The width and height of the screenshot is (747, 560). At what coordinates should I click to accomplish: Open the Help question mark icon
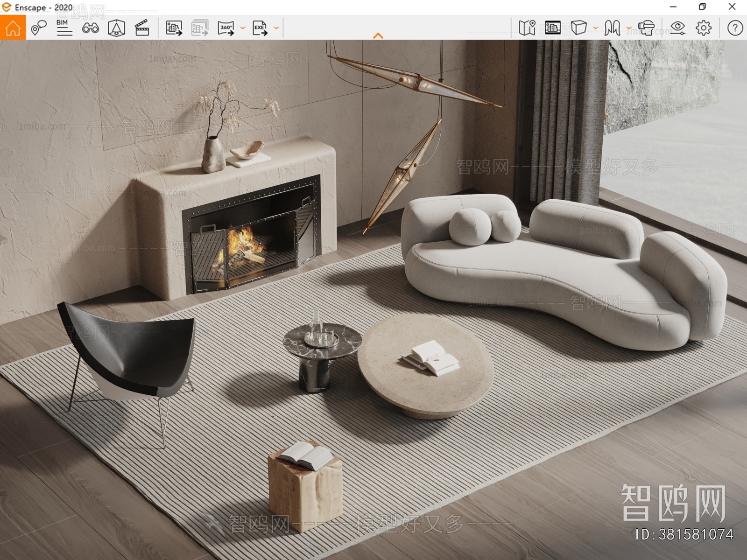735,28
